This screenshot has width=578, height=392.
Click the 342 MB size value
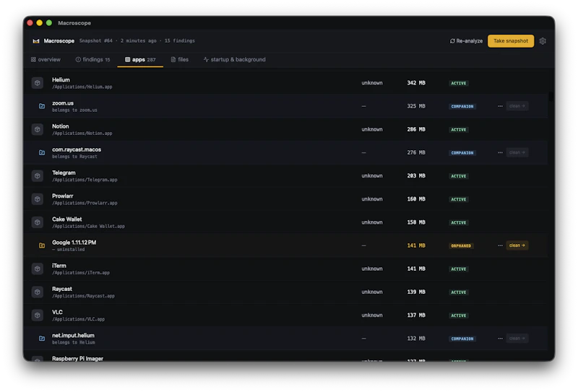[416, 83]
